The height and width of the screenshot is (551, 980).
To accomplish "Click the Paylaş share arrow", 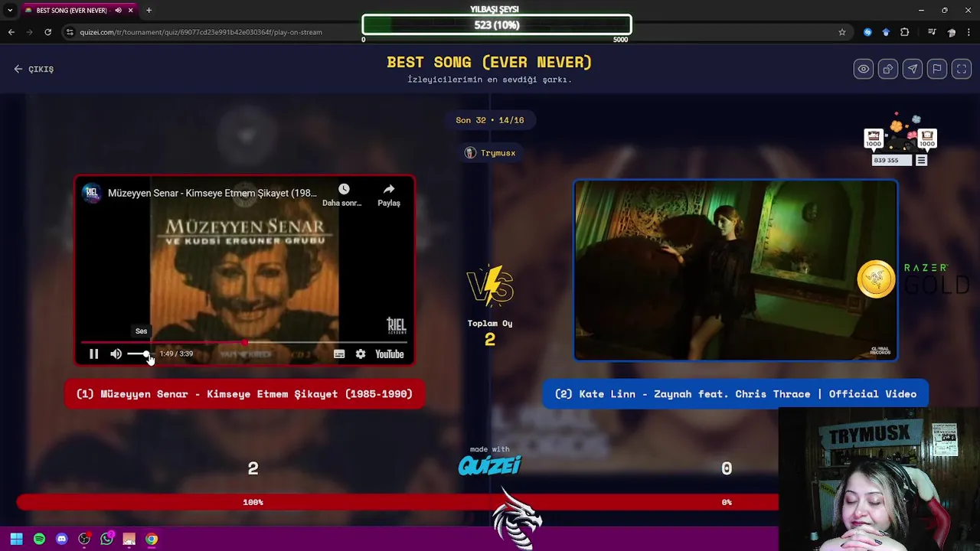I will [x=389, y=189].
